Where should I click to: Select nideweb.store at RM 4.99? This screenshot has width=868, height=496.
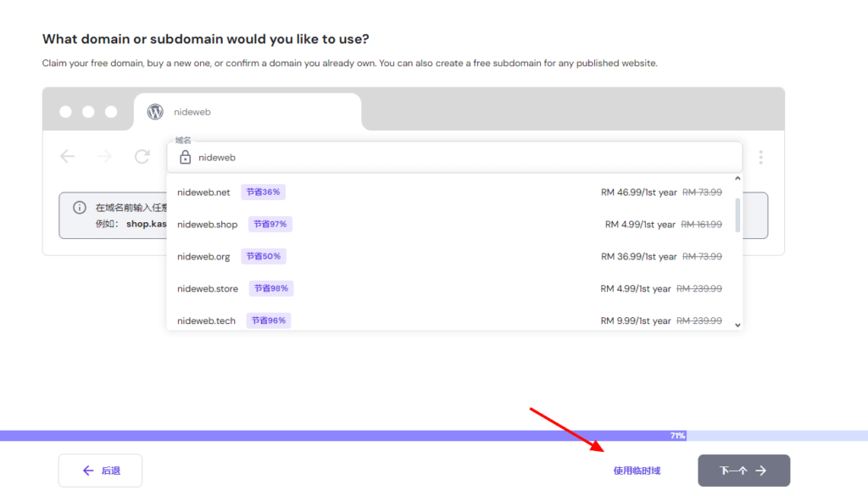[x=208, y=289]
